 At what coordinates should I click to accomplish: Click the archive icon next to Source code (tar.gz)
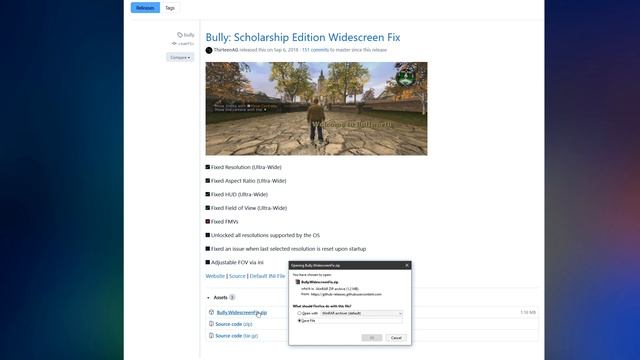(211, 336)
